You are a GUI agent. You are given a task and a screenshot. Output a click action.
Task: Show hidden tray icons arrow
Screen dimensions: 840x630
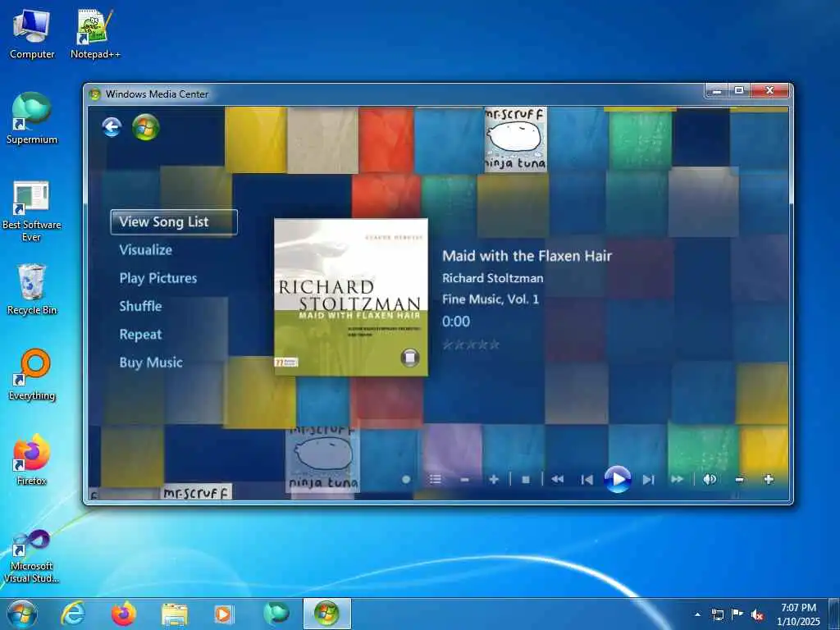click(697, 614)
